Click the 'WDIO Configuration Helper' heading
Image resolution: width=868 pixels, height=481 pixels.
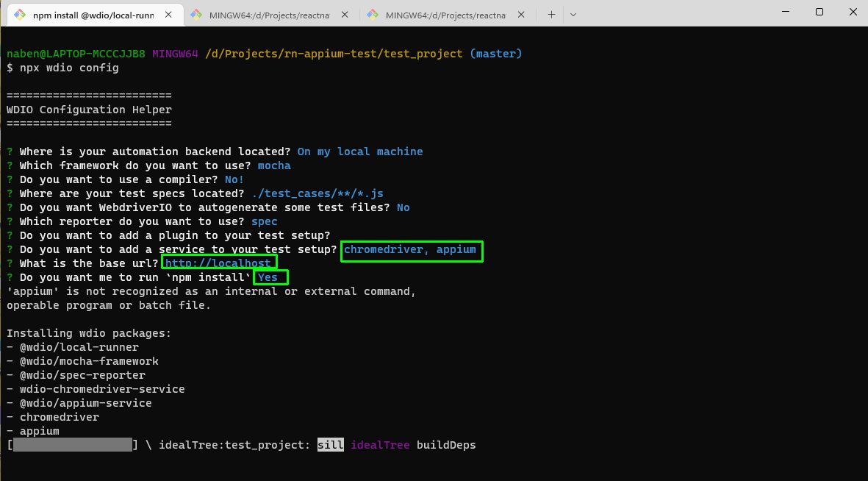(89, 110)
